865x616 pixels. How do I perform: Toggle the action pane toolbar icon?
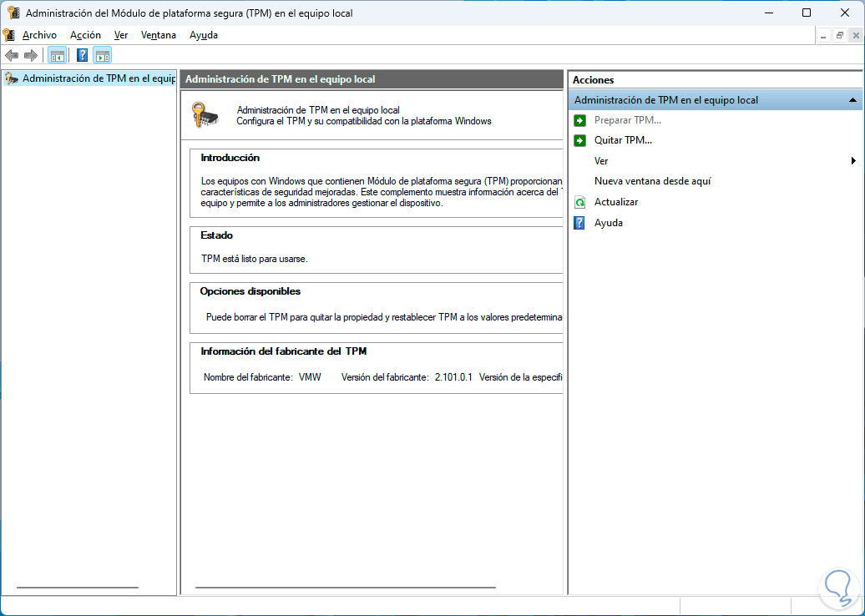tap(102, 55)
